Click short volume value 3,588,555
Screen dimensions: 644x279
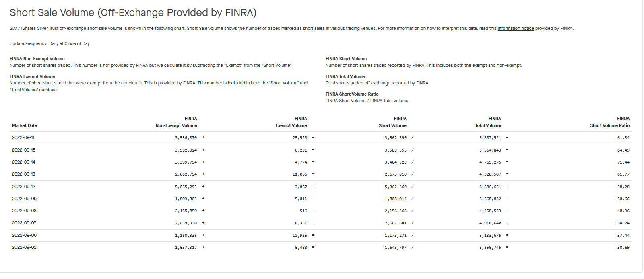(x=396, y=150)
